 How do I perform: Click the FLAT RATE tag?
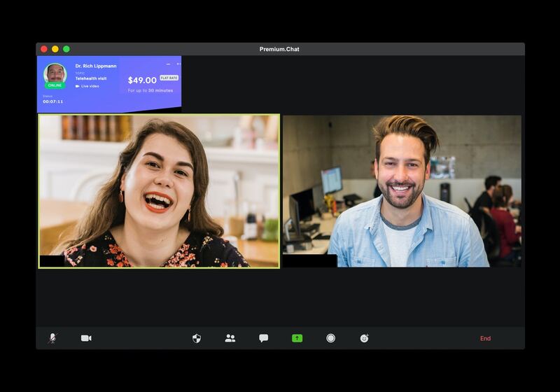[169, 78]
